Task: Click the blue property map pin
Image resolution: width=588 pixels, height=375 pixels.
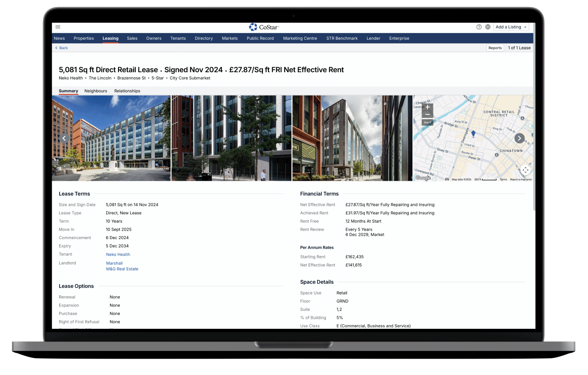Action: (x=473, y=133)
